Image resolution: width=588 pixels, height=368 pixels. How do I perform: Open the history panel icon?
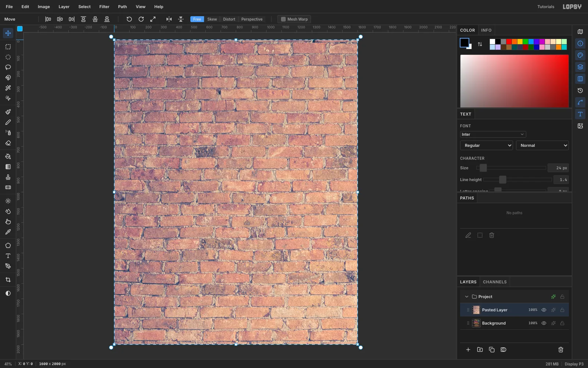pyautogui.click(x=580, y=91)
